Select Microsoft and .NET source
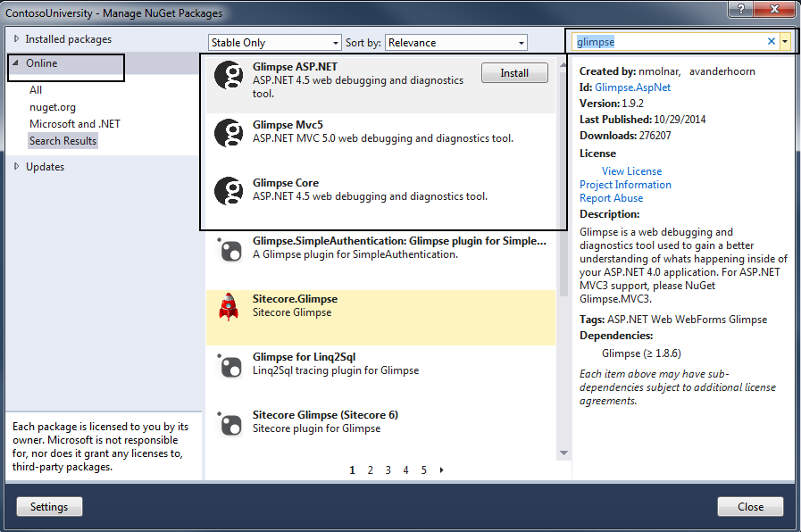The height and width of the screenshot is (532, 801). pos(75,124)
